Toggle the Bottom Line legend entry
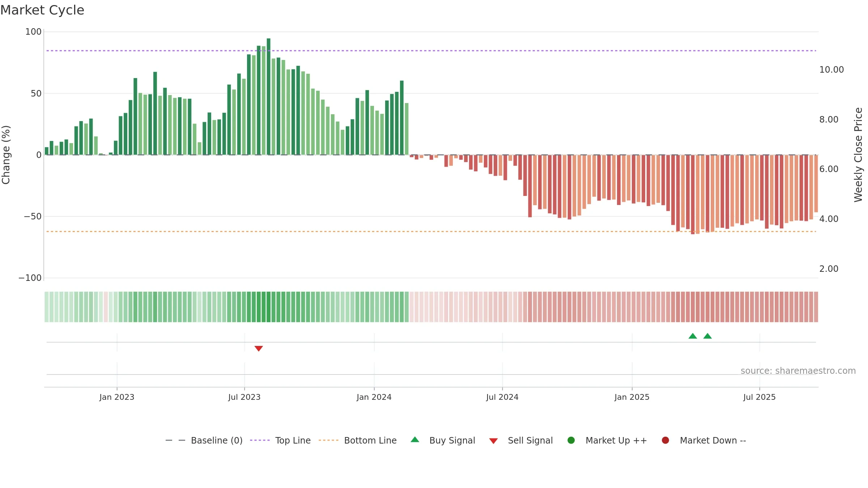The width and height of the screenshot is (868, 488). 358,440
